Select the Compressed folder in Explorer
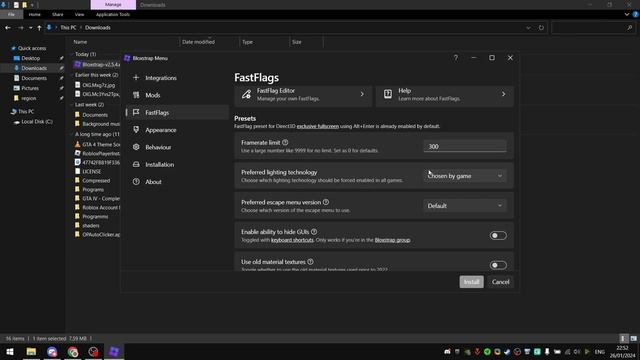Image resolution: width=640 pixels, height=360 pixels. (x=96, y=180)
